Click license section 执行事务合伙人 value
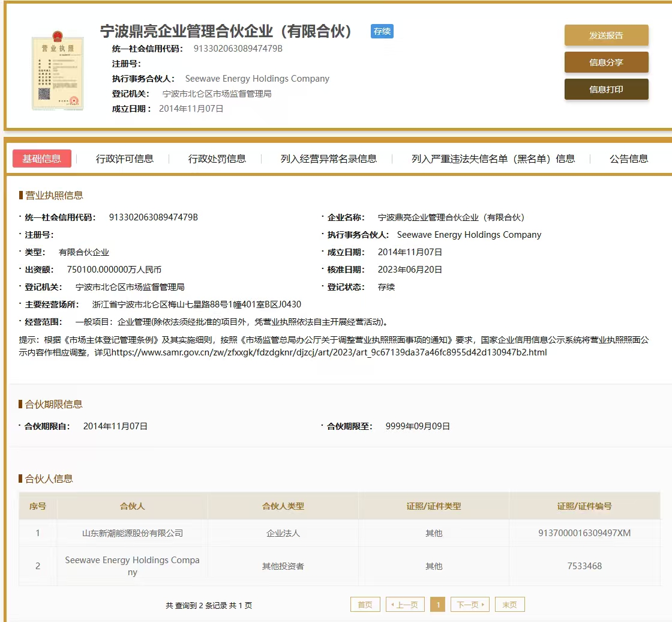The width and height of the screenshot is (672, 622). [469, 235]
